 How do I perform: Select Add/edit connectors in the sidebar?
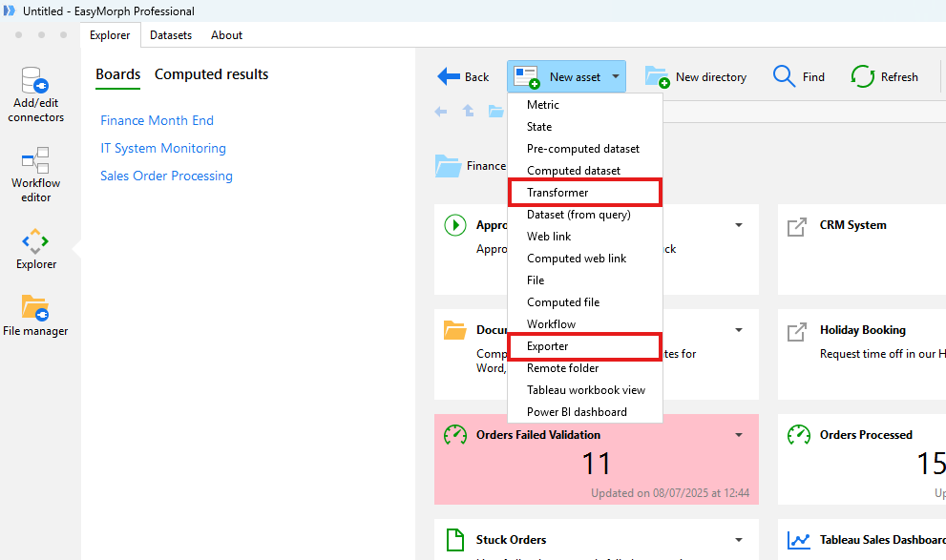(35, 93)
